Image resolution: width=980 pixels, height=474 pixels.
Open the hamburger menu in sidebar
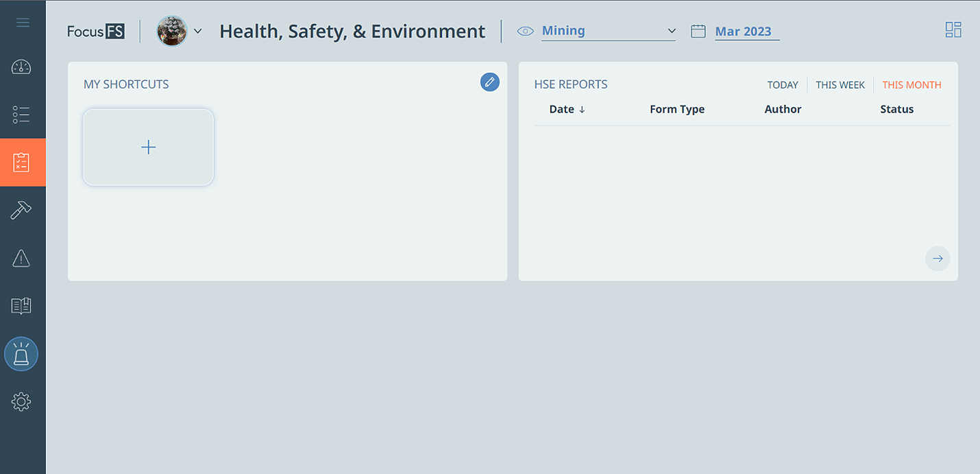pos(23,23)
